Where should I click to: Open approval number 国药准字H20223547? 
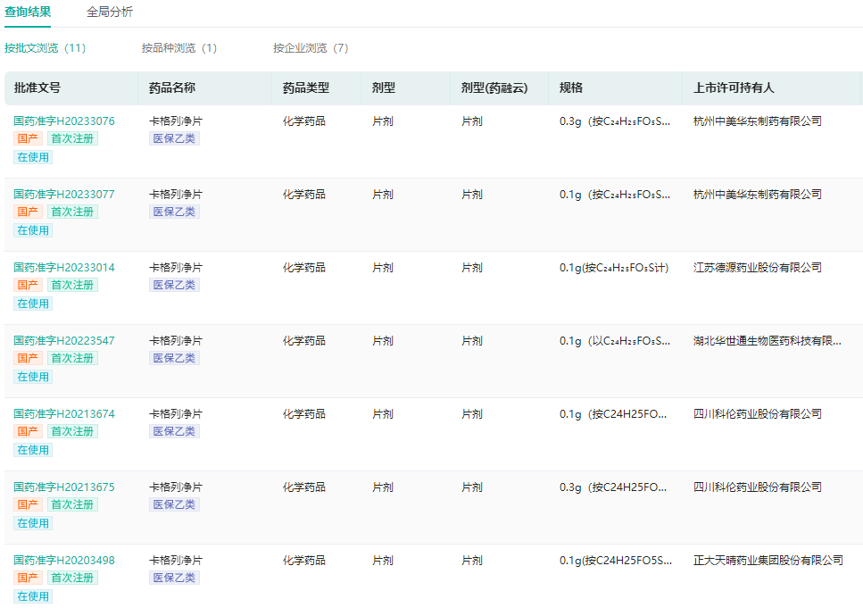click(64, 341)
